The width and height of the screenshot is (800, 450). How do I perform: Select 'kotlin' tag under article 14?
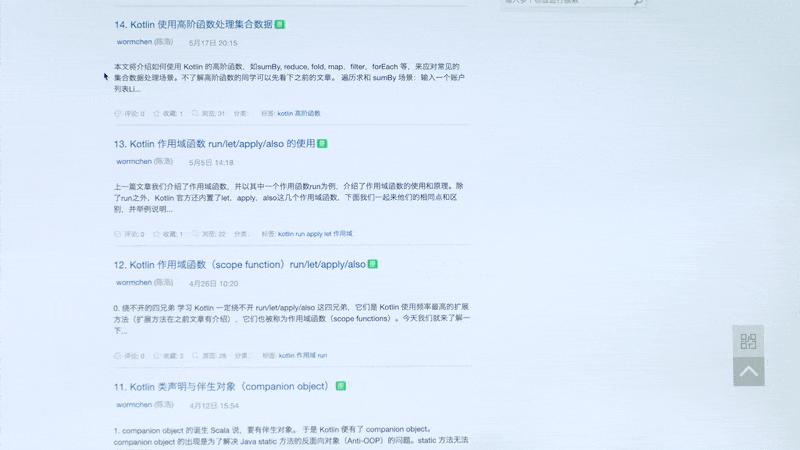click(x=285, y=113)
